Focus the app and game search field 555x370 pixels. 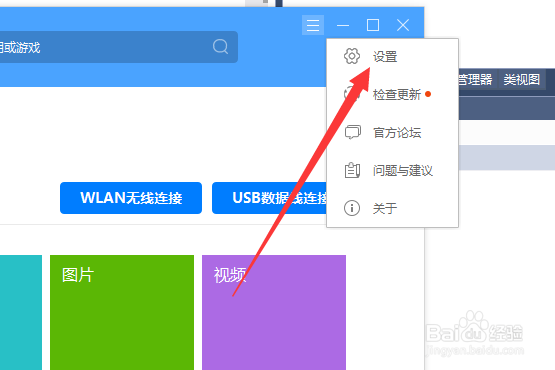pos(119,47)
